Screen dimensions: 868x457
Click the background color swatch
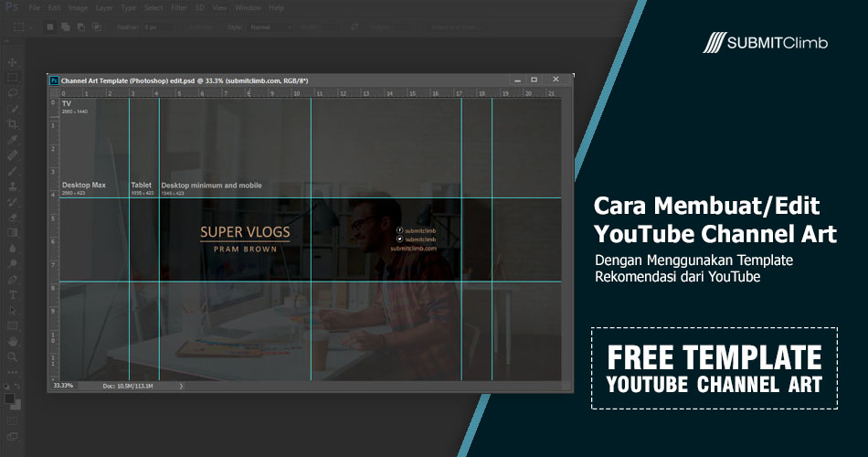pyautogui.click(x=16, y=405)
